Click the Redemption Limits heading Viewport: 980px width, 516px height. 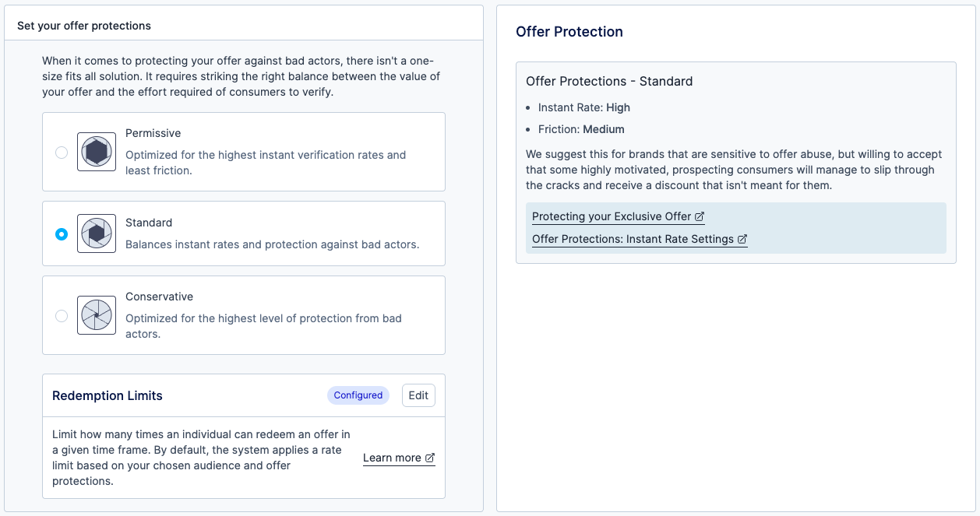click(x=108, y=395)
